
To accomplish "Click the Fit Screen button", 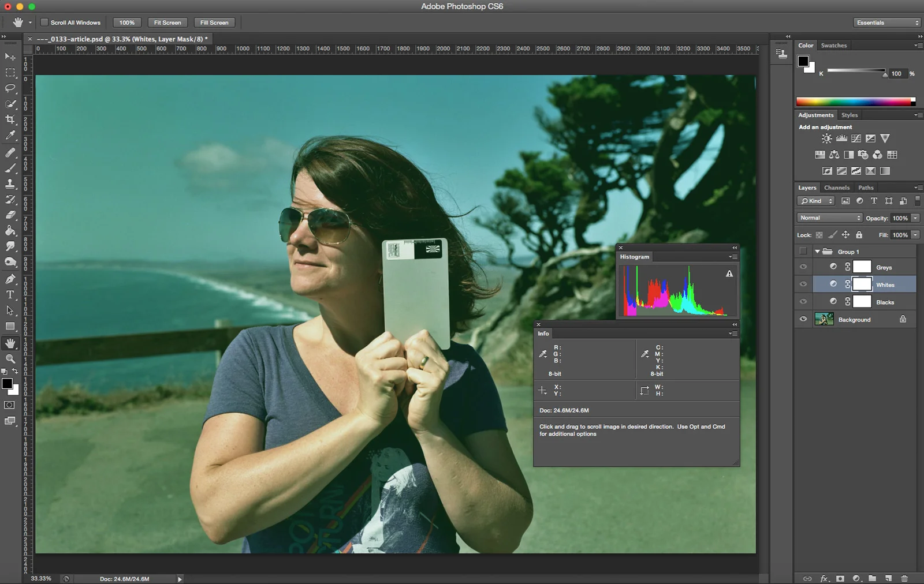I will click(167, 22).
